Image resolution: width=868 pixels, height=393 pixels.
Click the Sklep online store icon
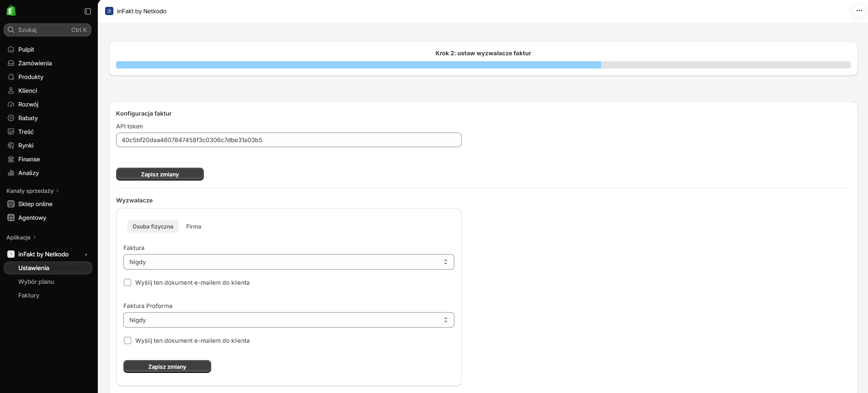(11, 204)
